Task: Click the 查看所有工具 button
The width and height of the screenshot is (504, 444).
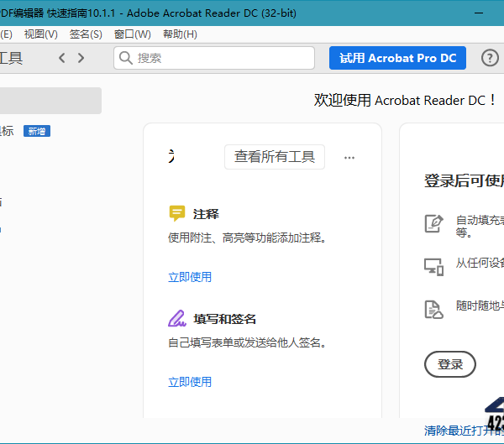Action: [x=274, y=157]
